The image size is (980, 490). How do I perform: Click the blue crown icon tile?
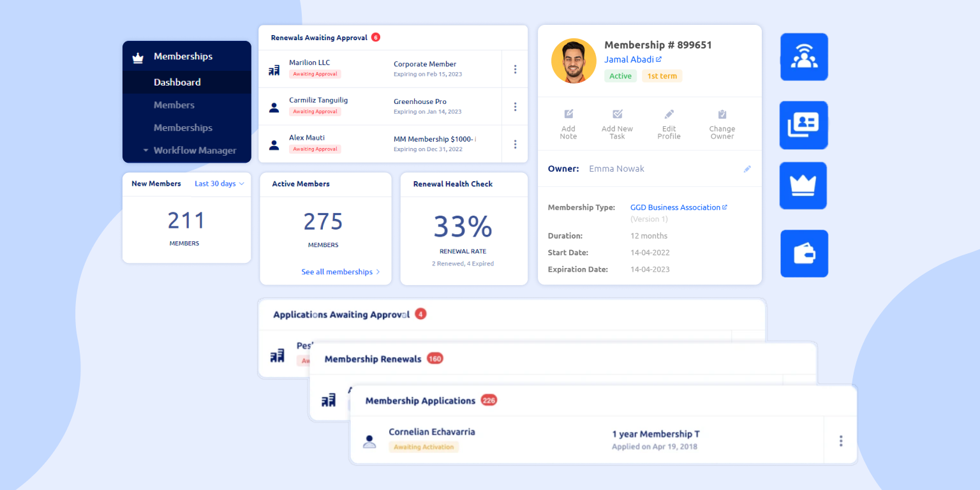[x=803, y=186]
